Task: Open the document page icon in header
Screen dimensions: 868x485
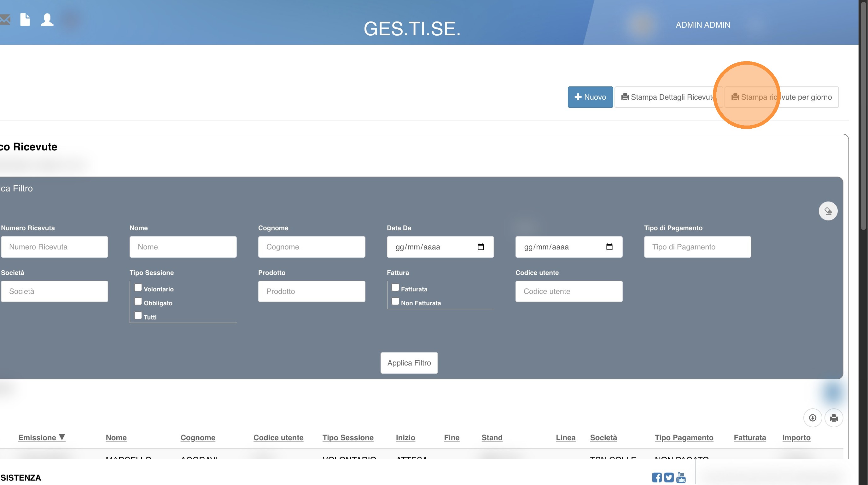Action: pyautogui.click(x=25, y=20)
